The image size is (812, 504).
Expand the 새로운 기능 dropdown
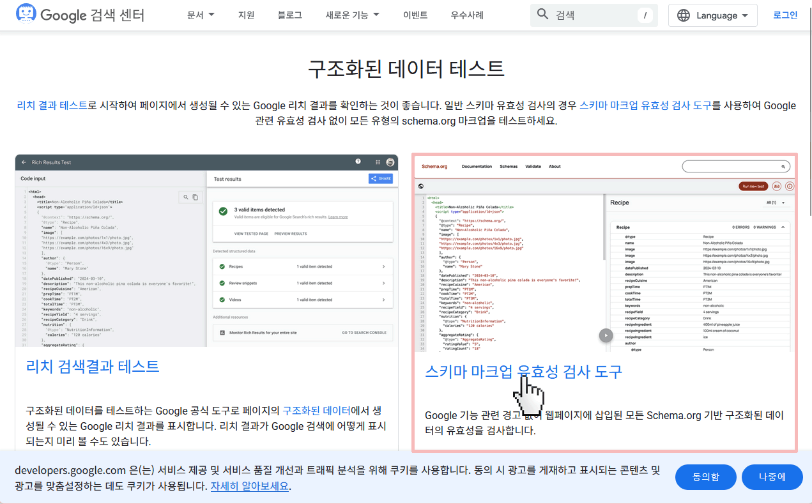tap(352, 15)
